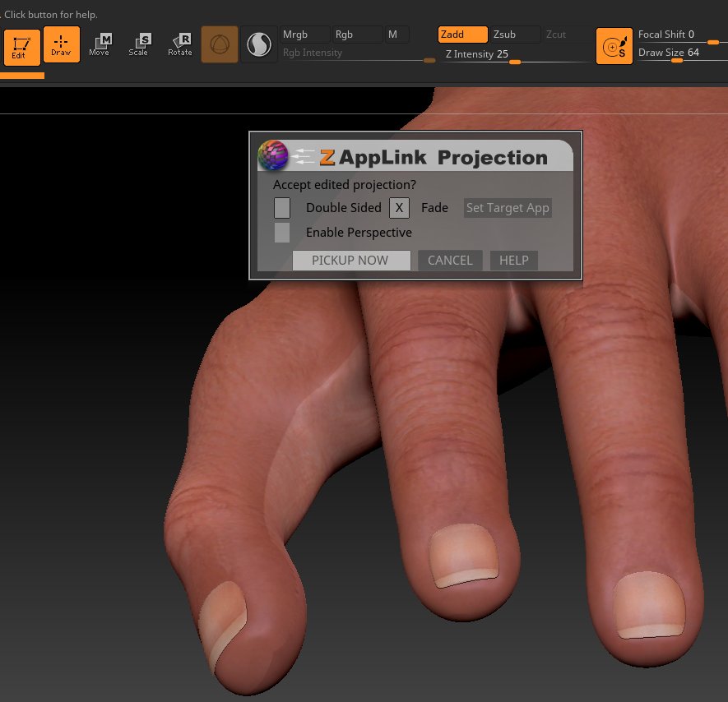
Task: Click the Focal Shift slider
Action: coord(681,35)
